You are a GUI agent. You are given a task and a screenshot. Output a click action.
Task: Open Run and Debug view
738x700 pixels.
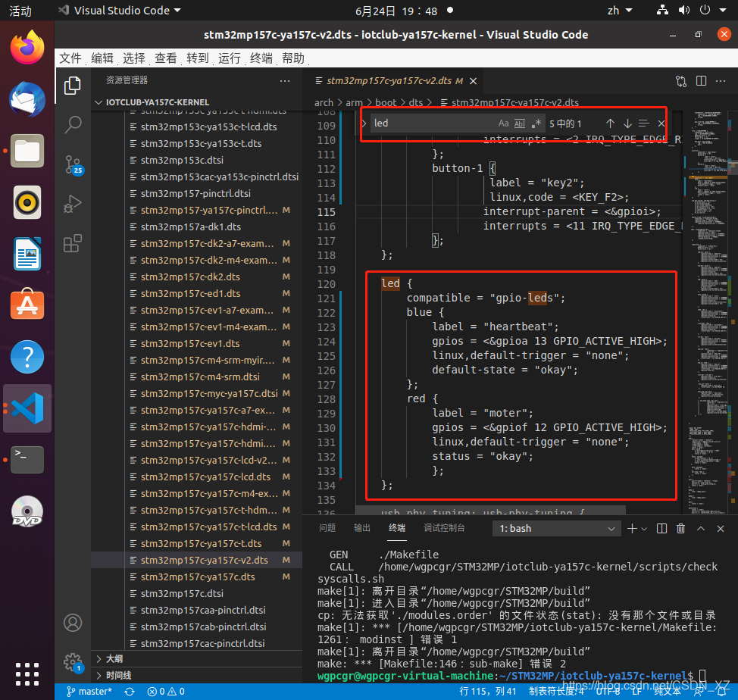73,204
